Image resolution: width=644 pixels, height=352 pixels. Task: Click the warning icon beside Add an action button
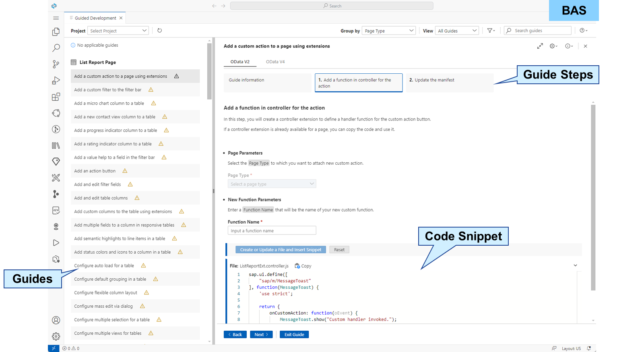click(x=125, y=171)
